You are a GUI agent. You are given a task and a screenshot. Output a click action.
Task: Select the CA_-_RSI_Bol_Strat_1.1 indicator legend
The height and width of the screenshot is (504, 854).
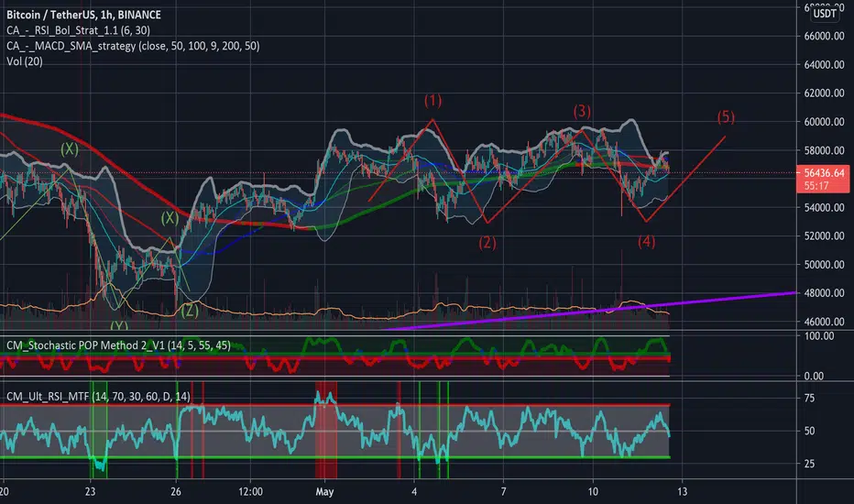pos(78,30)
